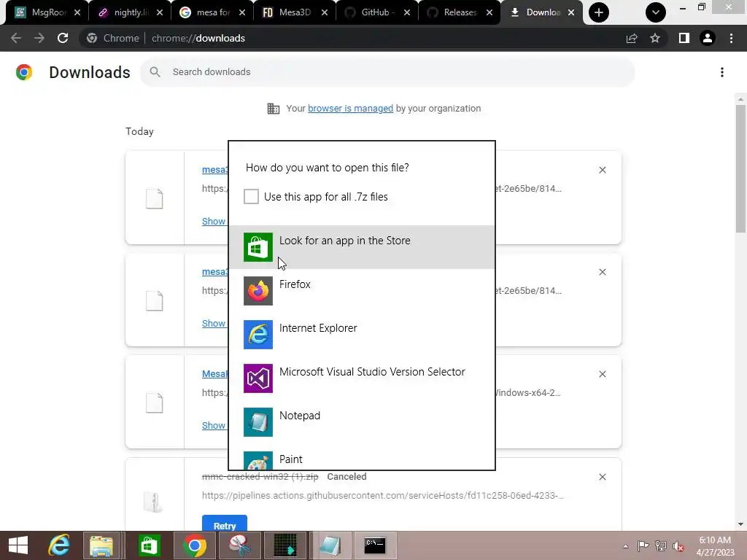Click 'Show' link under second mesa download
This screenshot has width=747, height=560.
click(x=214, y=323)
